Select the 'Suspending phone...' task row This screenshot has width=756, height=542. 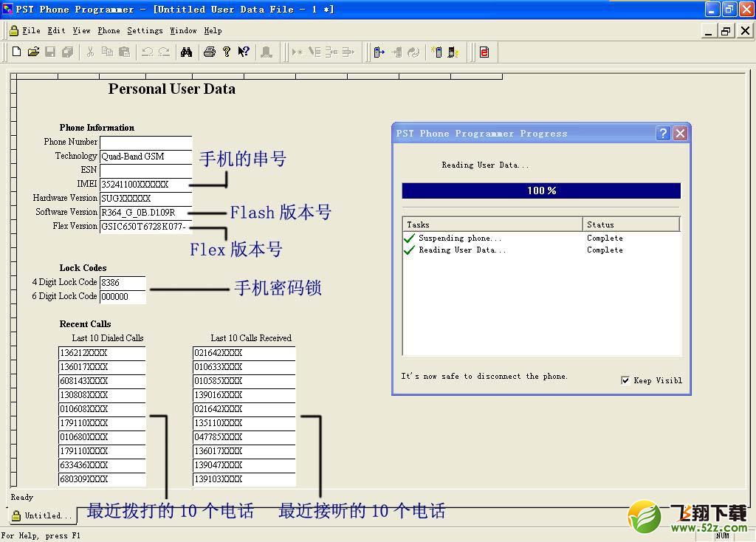541,239
